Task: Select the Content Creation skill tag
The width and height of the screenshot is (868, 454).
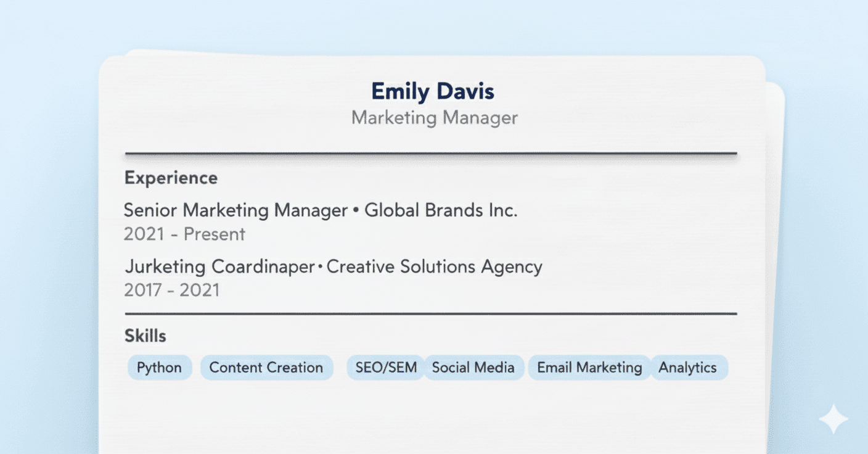Action: coord(266,368)
